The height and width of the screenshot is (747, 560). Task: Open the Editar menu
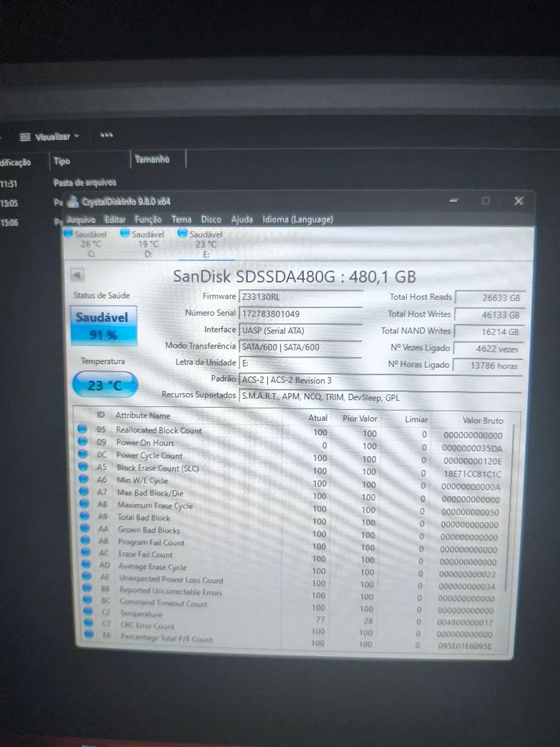coord(115,219)
